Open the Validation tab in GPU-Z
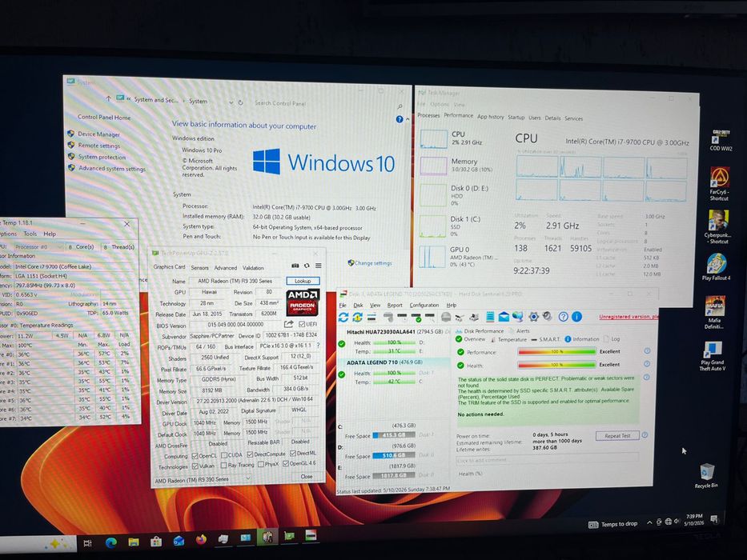The width and height of the screenshot is (747, 560). [x=253, y=268]
